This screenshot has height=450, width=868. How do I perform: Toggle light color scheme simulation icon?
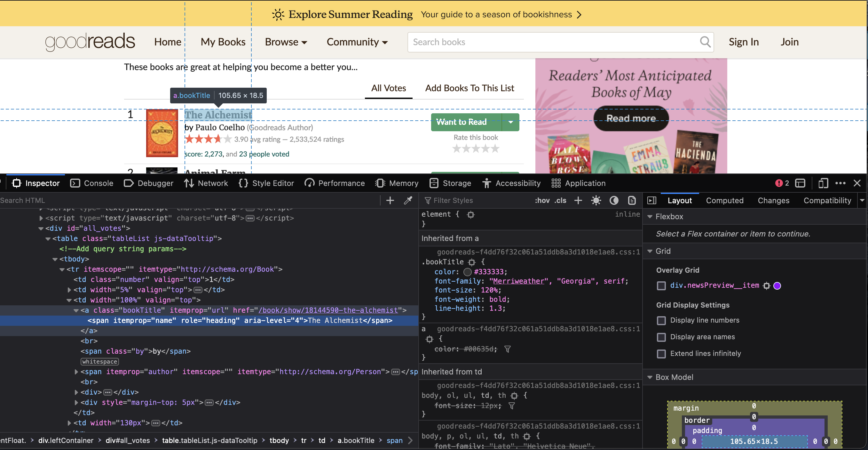(596, 201)
